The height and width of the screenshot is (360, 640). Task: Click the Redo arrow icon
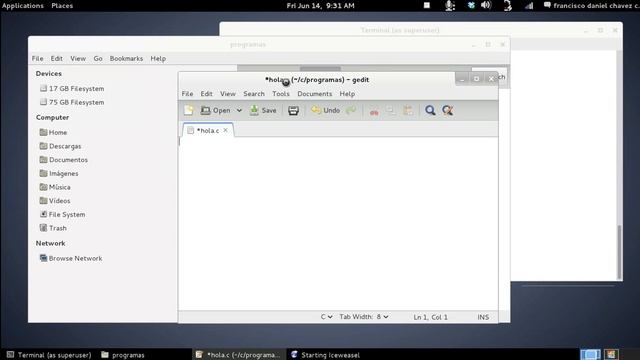tap(351, 110)
